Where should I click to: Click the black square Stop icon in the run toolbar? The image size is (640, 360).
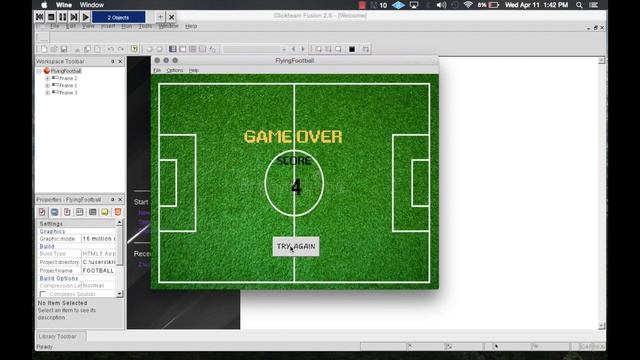pos(352,49)
